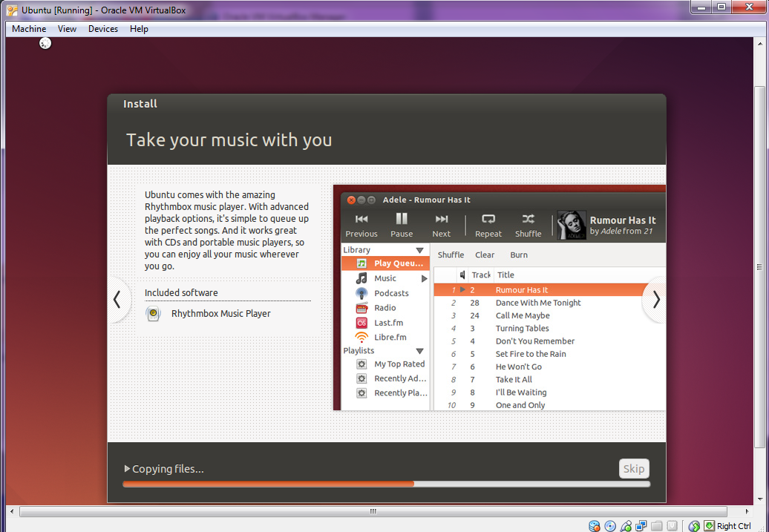Click the mouse integration status icon

694,526
